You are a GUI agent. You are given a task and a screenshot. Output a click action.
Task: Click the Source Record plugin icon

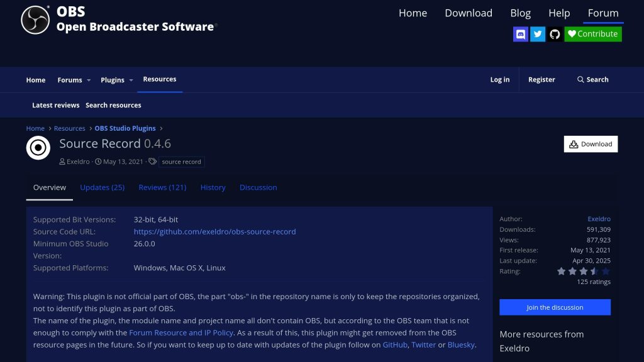coord(38,148)
